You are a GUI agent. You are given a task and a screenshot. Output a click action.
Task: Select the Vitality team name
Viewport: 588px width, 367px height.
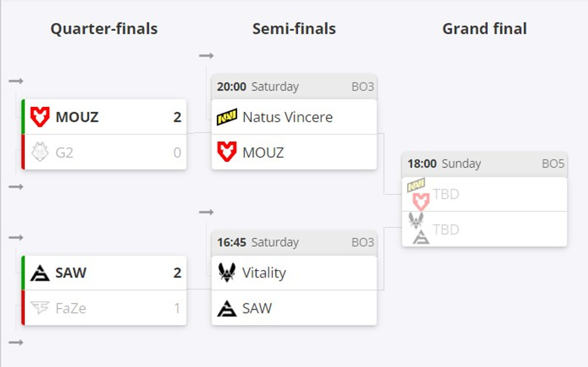264,273
